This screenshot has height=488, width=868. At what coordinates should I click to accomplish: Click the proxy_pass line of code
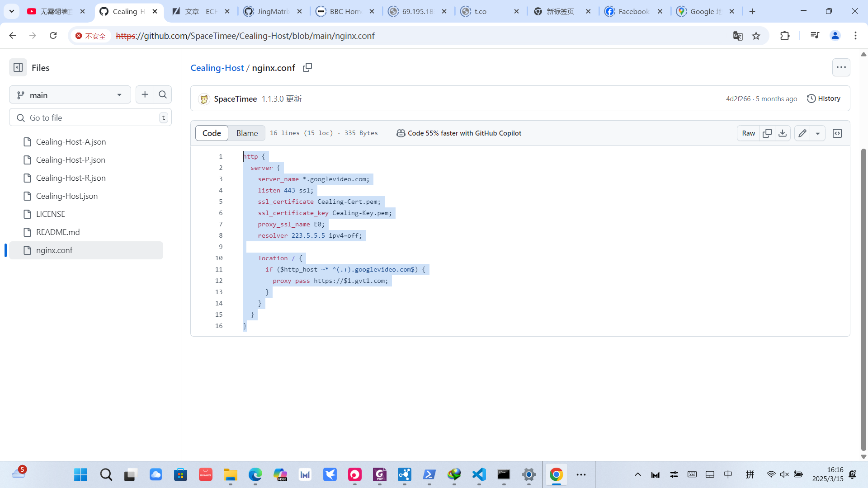330,281
